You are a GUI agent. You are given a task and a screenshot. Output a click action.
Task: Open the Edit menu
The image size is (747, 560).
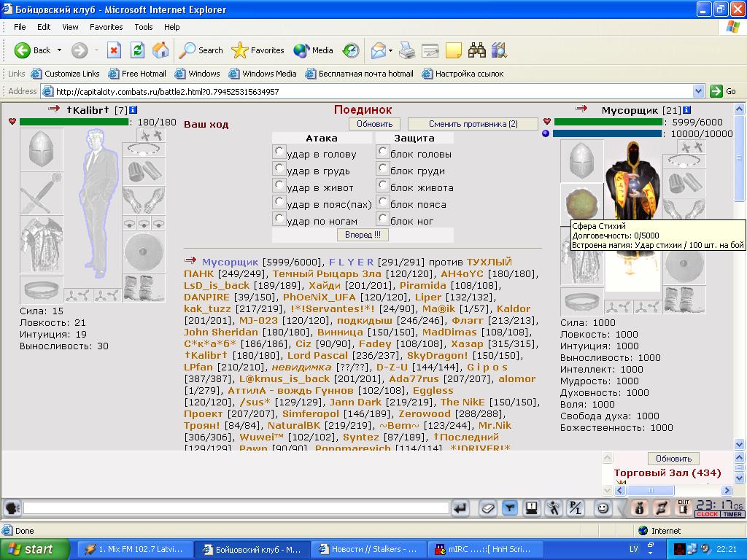[44, 27]
